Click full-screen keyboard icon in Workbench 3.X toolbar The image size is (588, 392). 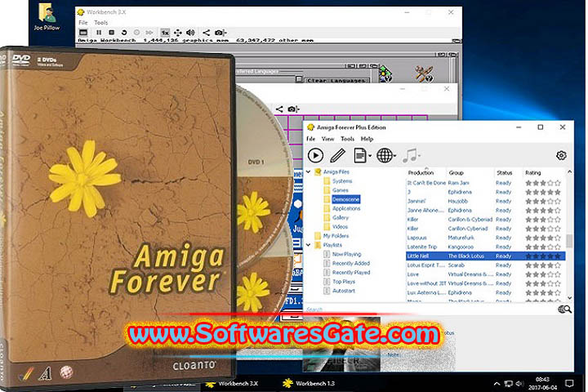83,33
